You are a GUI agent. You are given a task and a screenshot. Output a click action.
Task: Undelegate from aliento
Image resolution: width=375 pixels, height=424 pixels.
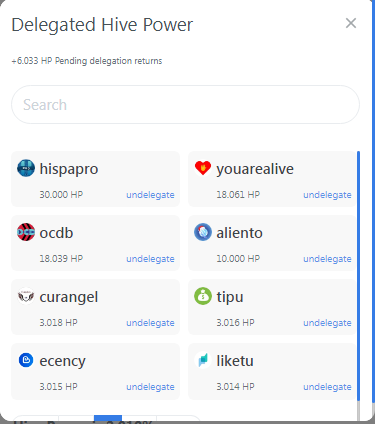(327, 259)
